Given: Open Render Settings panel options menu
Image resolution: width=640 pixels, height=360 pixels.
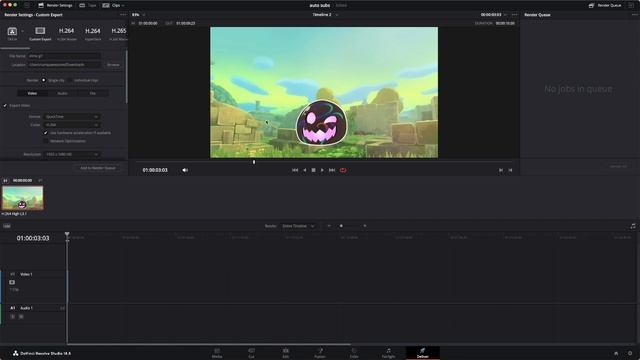Looking at the screenshot, I should (123, 15).
